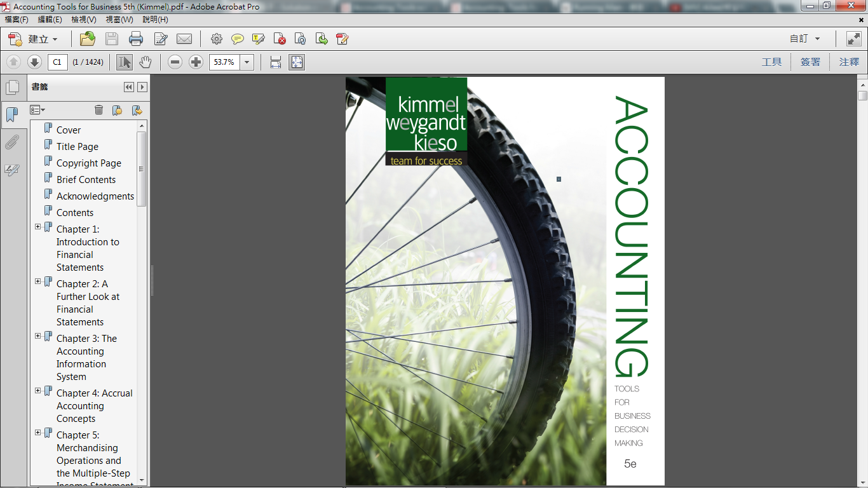
Task: Click the page number field showing C1
Action: 58,62
